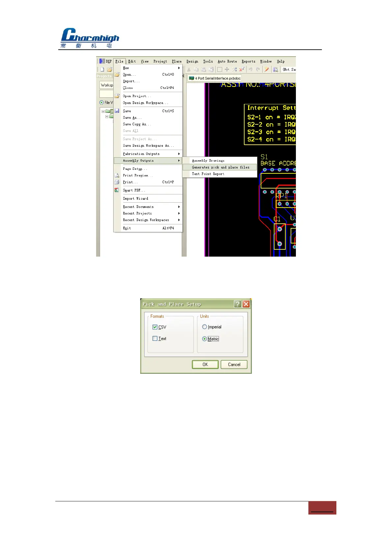The width and height of the screenshot is (392, 554).
Task: Click Save Design Workspace As... entry
Action: (148, 146)
